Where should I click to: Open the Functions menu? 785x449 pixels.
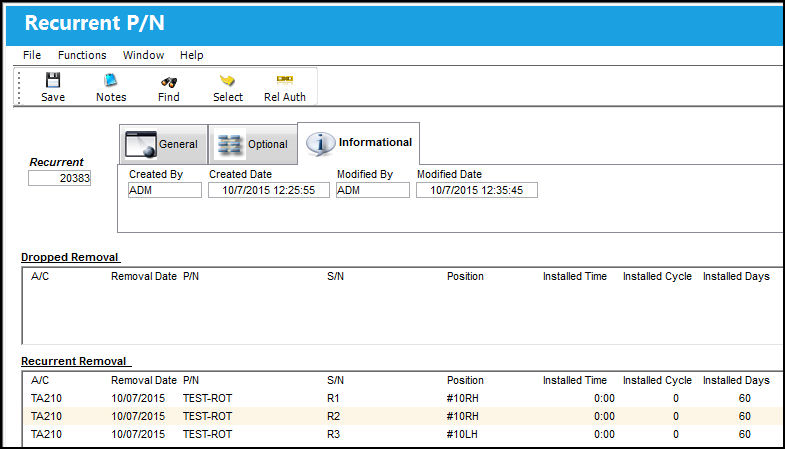click(x=82, y=55)
